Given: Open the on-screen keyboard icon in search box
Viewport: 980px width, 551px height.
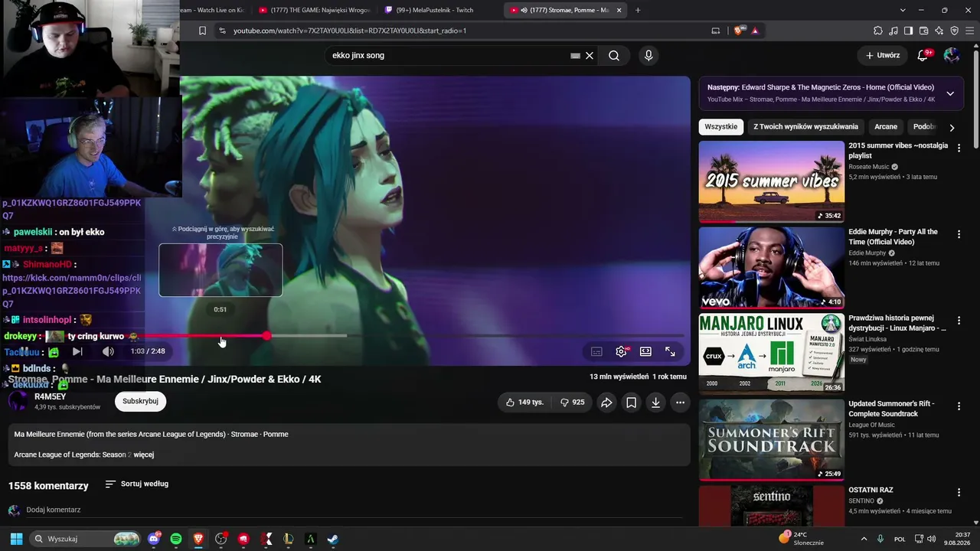Looking at the screenshot, I should (x=575, y=55).
